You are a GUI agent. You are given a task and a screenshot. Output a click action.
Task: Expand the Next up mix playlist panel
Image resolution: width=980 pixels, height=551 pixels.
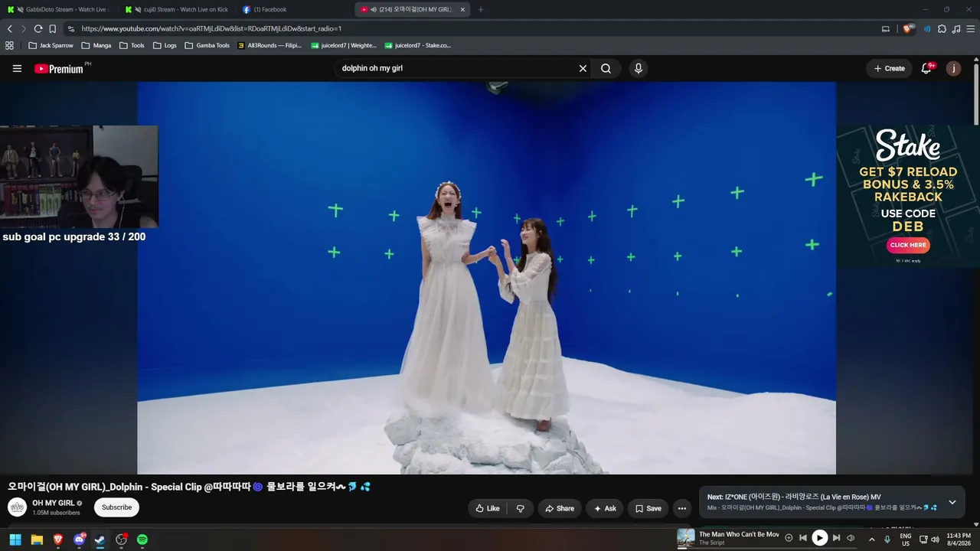(x=952, y=502)
